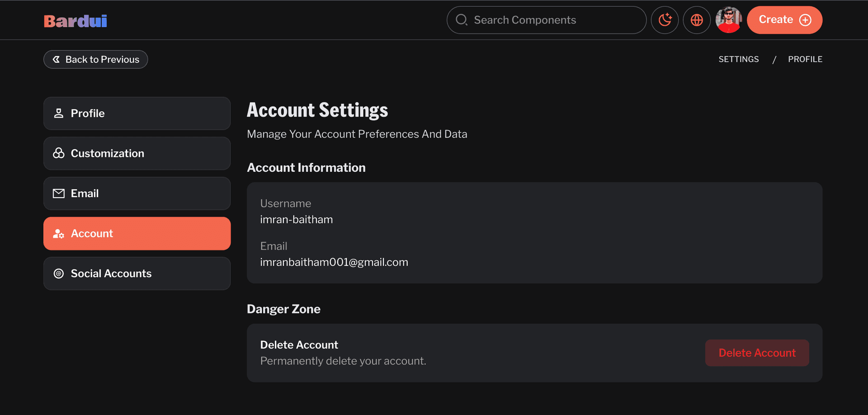Open the user avatar menu
This screenshot has width=868, height=415.
pos(728,20)
